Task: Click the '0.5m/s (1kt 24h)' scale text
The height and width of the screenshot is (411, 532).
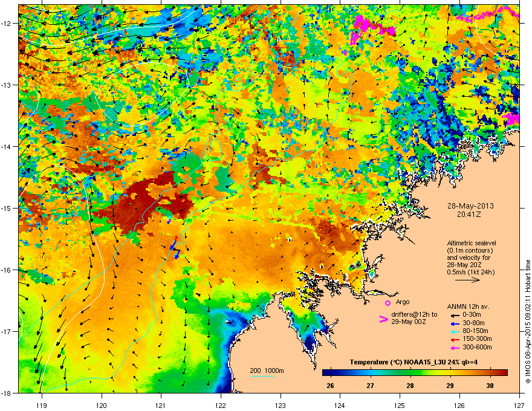Action: (x=471, y=272)
